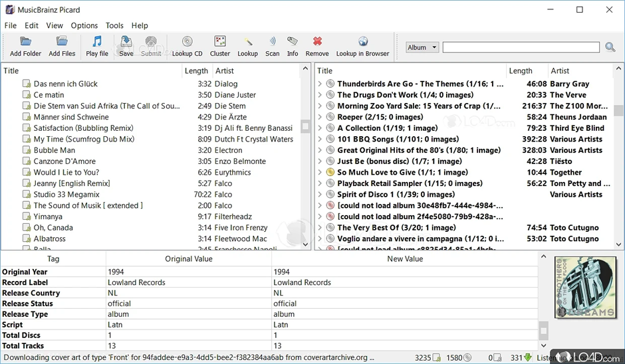Click the Release Country tag row
Screen dimensions: 625x364
click(269, 293)
